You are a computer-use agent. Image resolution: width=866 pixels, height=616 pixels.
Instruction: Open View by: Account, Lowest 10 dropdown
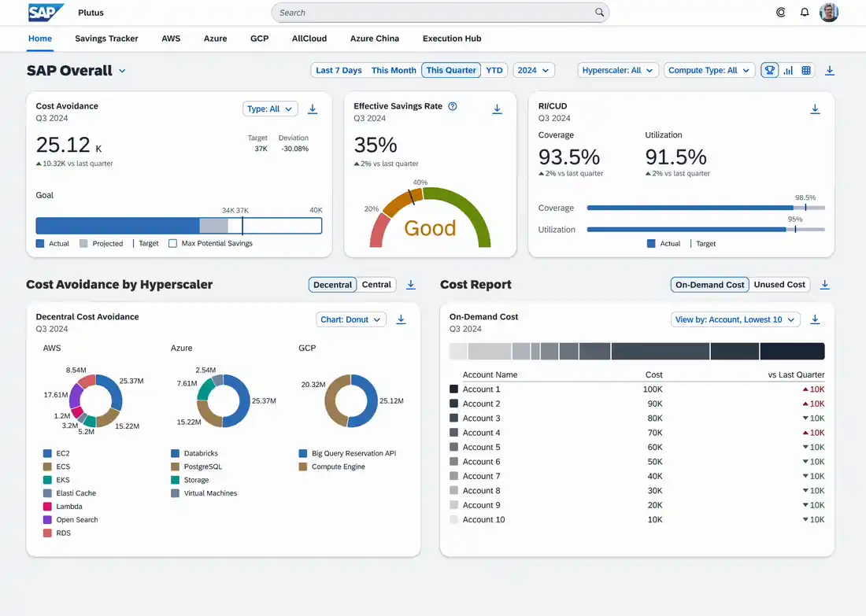click(735, 319)
